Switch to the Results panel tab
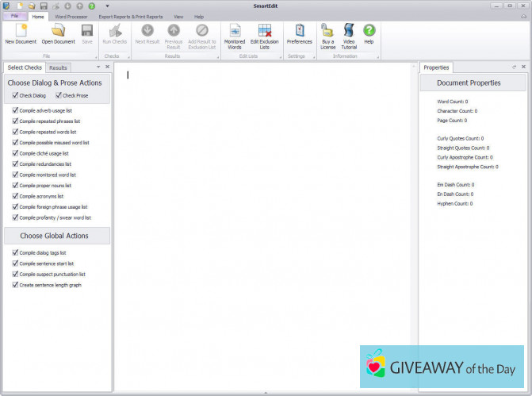The width and height of the screenshot is (532, 396). (x=59, y=68)
